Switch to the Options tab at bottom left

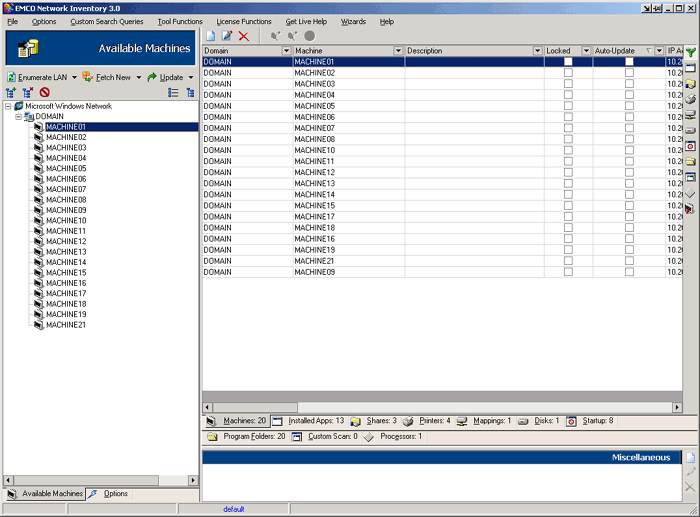(x=108, y=494)
